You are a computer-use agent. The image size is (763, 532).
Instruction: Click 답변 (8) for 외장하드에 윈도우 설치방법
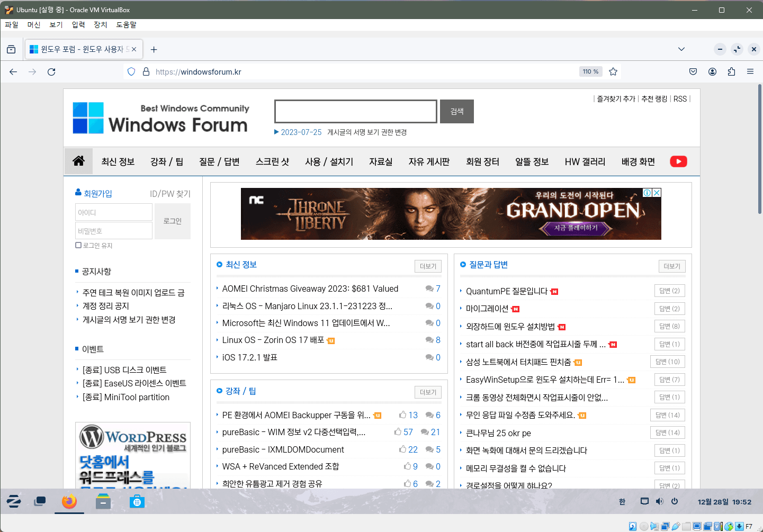click(x=669, y=326)
